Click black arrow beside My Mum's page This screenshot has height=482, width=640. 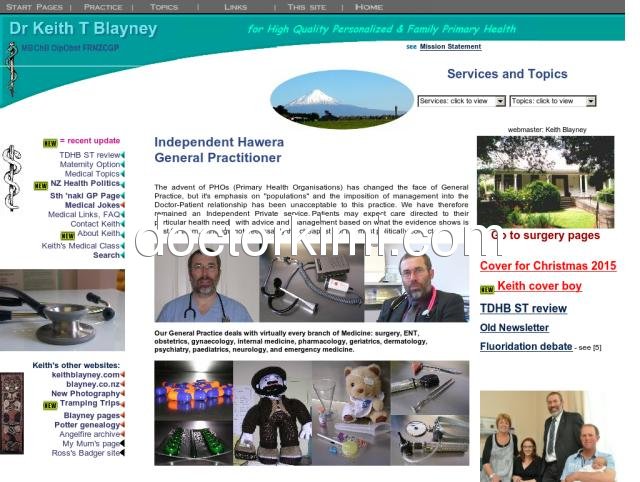pos(122,444)
